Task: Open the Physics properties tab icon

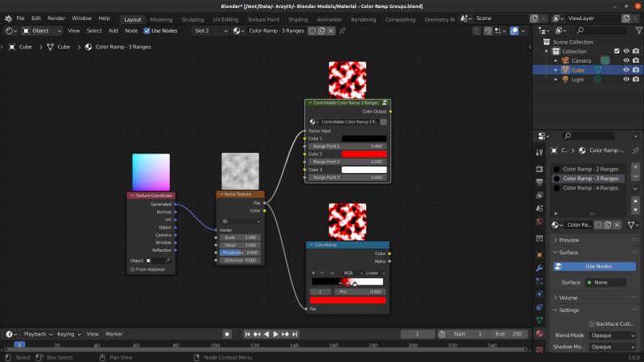Action: tap(539, 294)
